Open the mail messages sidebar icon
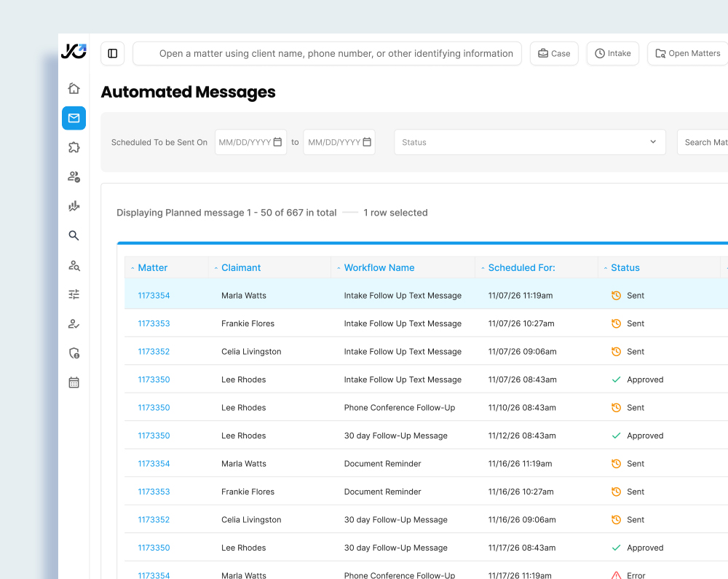728x579 pixels. point(74,118)
